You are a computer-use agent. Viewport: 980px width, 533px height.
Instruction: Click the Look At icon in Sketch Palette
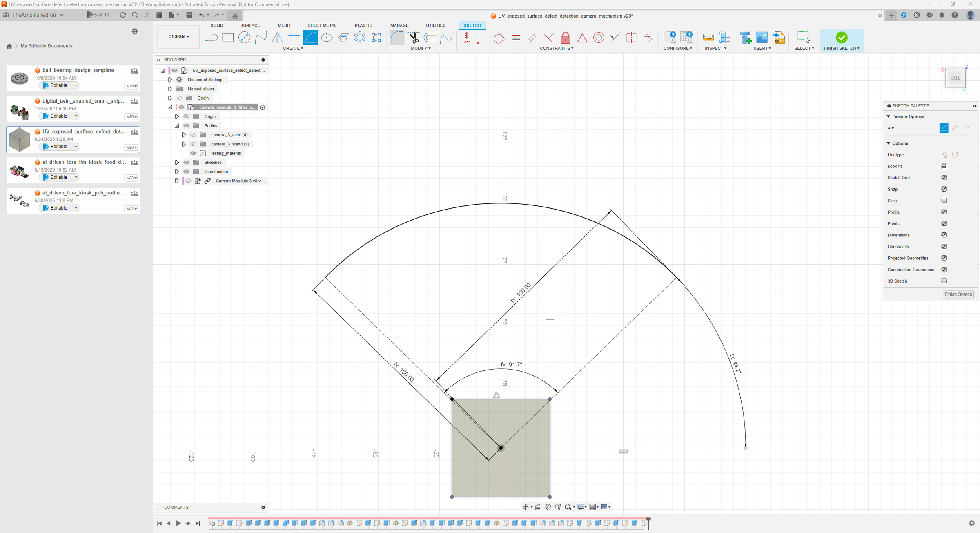coord(944,166)
